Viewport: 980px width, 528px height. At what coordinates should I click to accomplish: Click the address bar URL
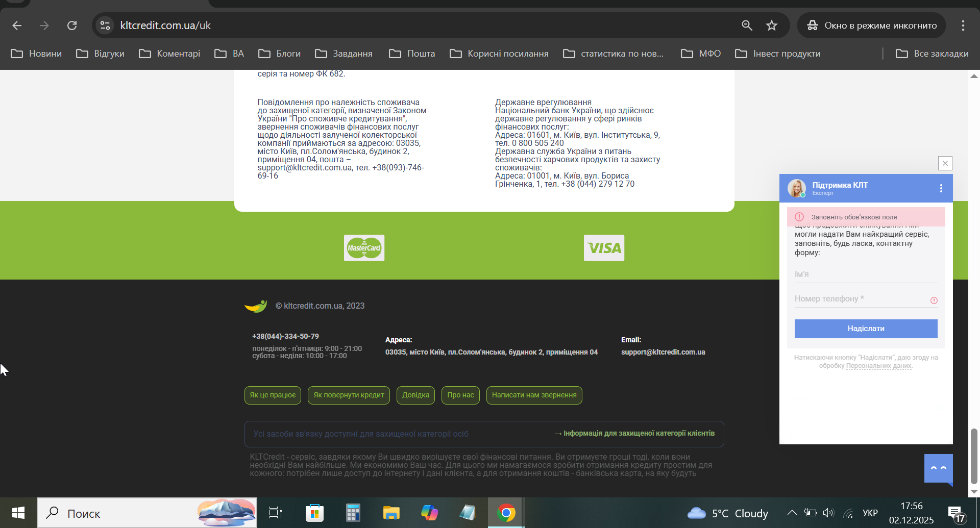(165, 26)
